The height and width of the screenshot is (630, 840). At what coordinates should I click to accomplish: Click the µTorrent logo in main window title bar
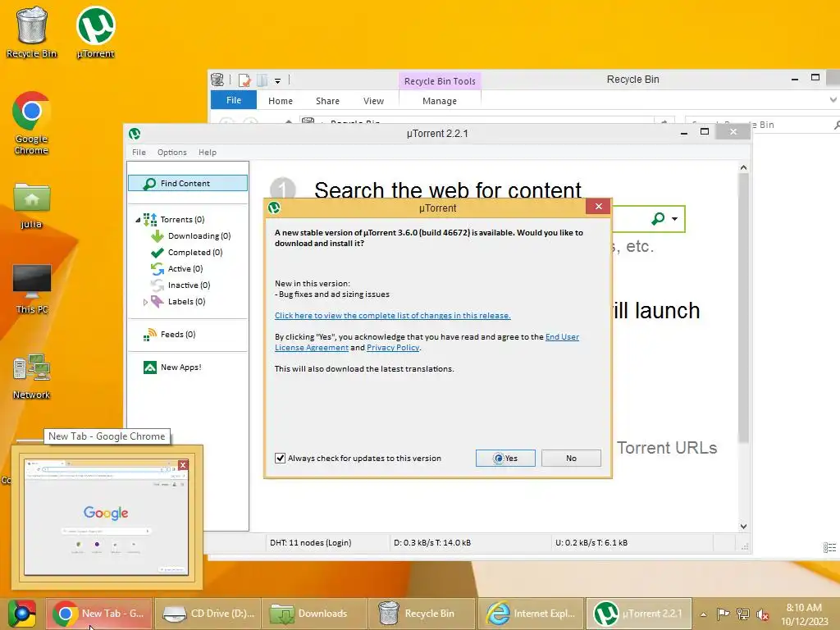[x=135, y=134]
